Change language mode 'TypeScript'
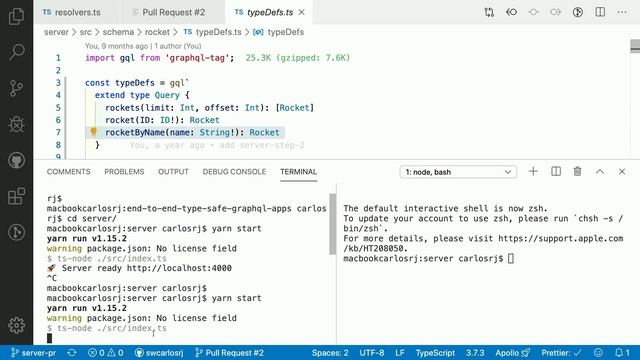This screenshot has height=360, width=640. (435, 353)
